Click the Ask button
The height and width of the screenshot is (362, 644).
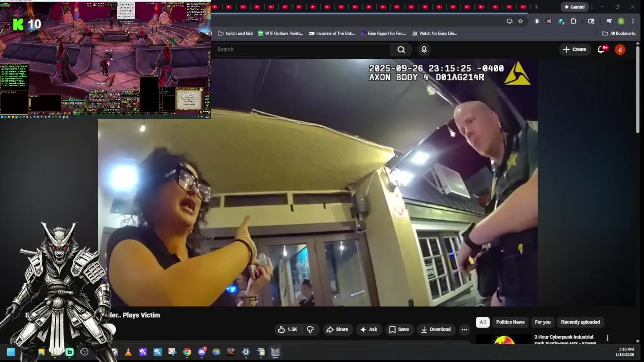[368, 329]
